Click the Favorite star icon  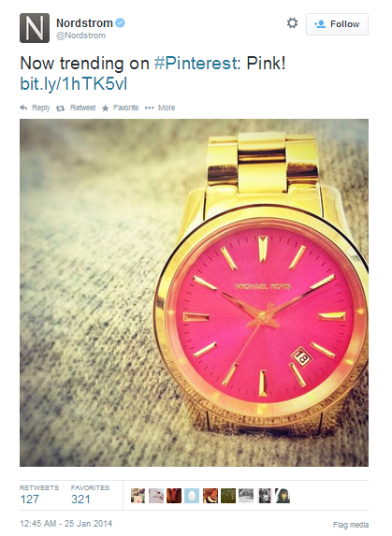point(106,108)
